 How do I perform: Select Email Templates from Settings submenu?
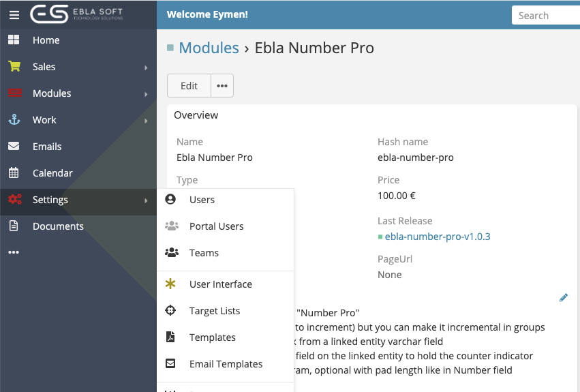(226, 364)
